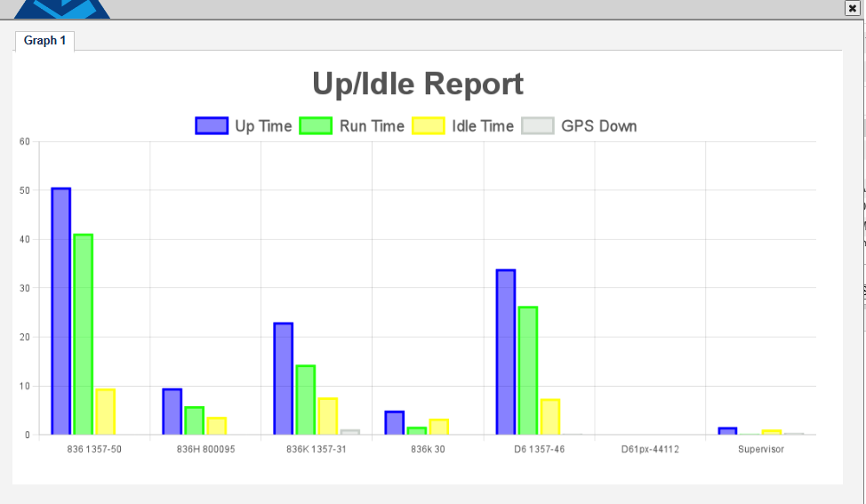
Task: Select the green Run Time bar for 836k 30
Action: tap(417, 431)
